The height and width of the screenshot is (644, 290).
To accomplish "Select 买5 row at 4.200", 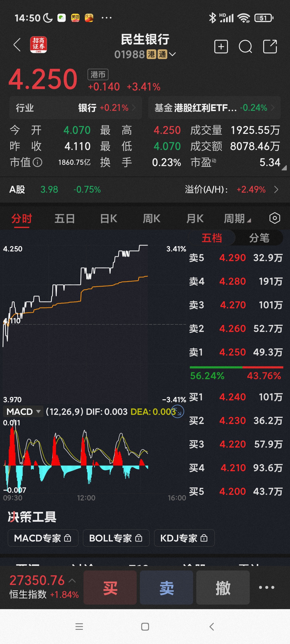I will [x=236, y=491].
